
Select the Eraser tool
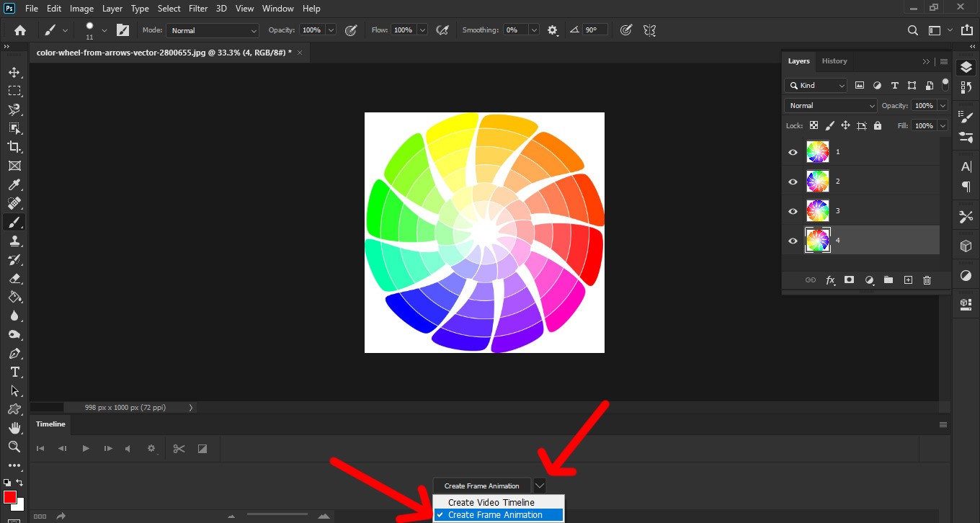pos(14,278)
